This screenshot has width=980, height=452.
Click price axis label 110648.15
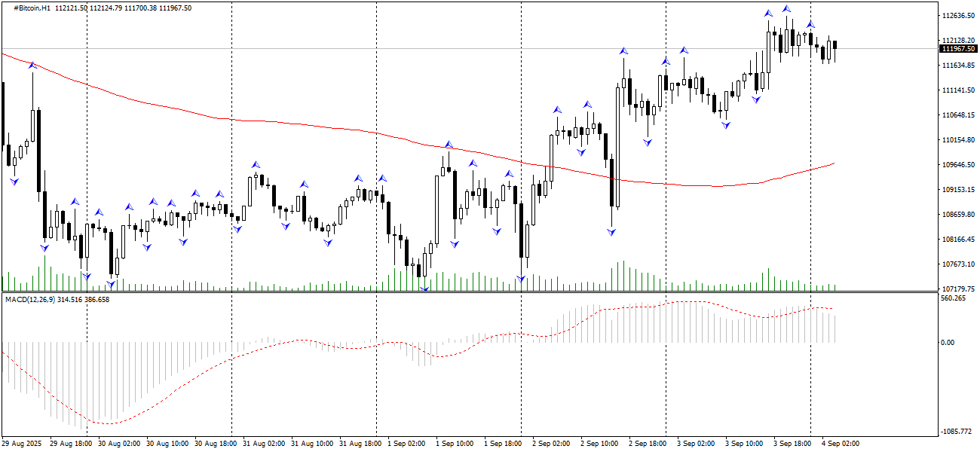[957, 115]
